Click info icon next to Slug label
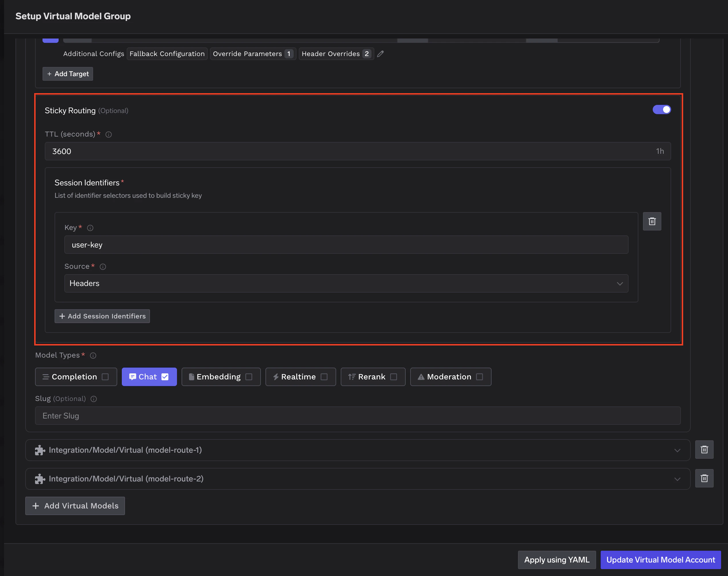This screenshot has height=576, width=728. click(x=94, y=399)
